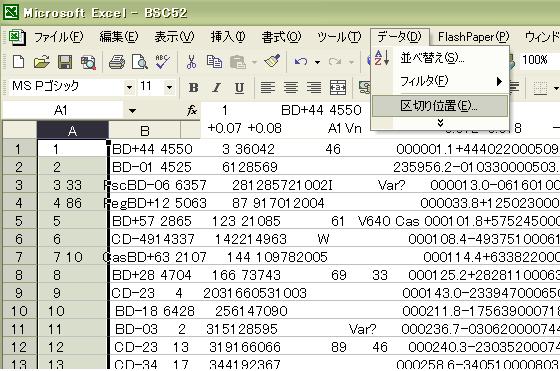Save the workbook with the floppy disk icon
560x371 pixels.
coord(65,62)
